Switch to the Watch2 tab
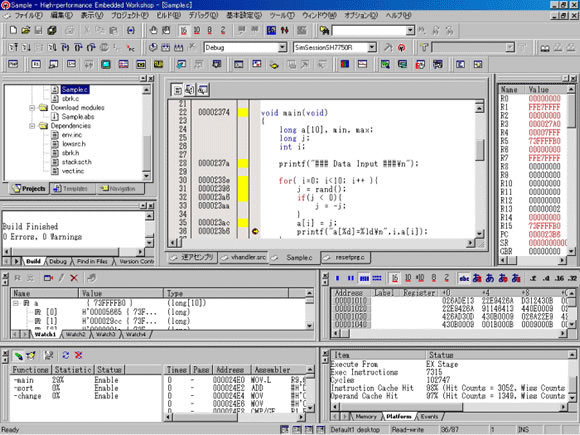 coord(75,334)
